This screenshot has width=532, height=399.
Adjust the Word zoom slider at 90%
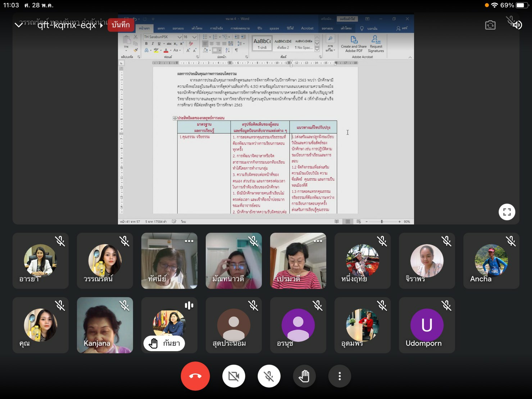pyautogui.click(x=382, y=222)
